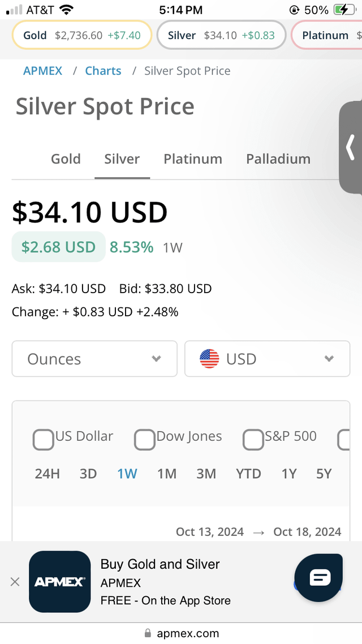The height and width of the screenshot is (644, 362).
Task: Tap the Gold price ticker pill
Action: 82,35
